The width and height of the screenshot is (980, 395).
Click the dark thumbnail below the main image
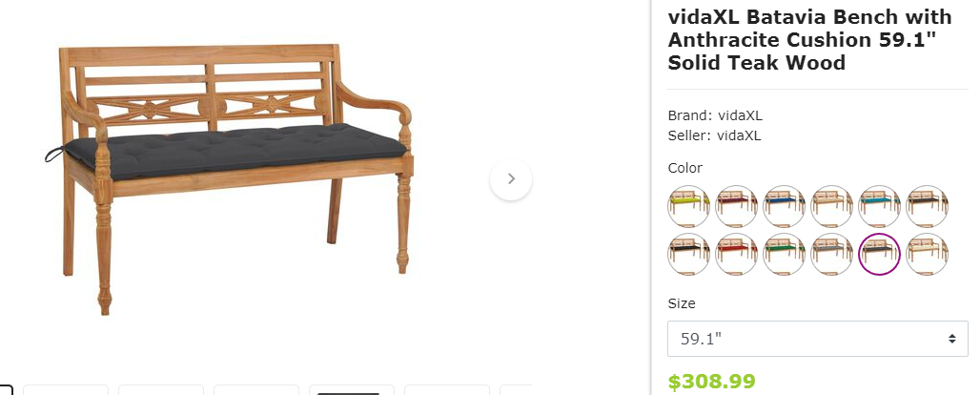(351, 390)
